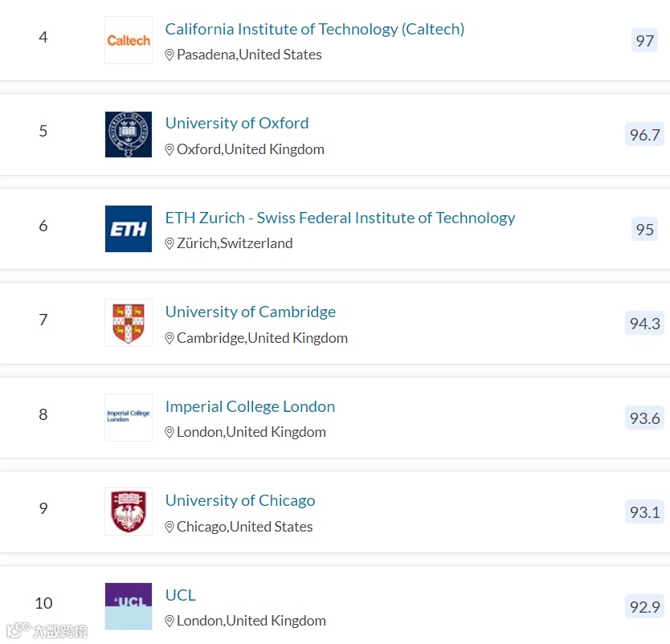This screenshot has height=644, width=670.
Task: Click the Imperial College London logo
Action: (129, 417)
